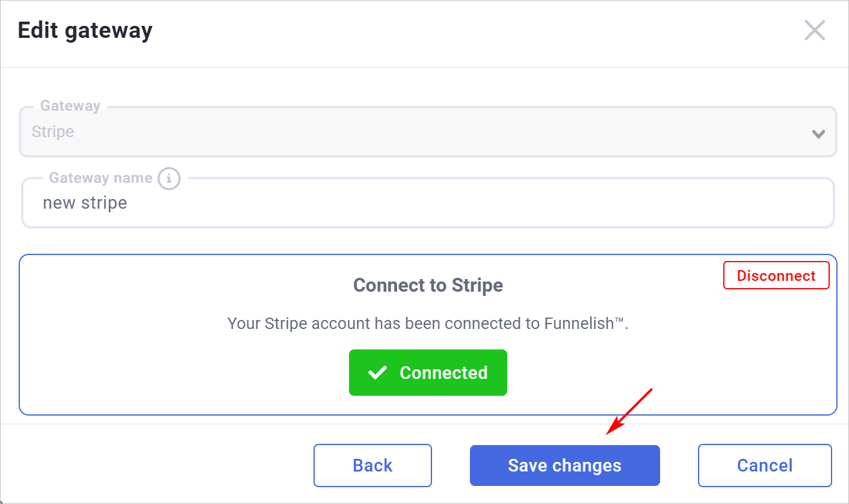The height and width of the screenshot is (504, 849).
Task: Click the Edit gateway dialog title
Action: [x=85, y=30]
